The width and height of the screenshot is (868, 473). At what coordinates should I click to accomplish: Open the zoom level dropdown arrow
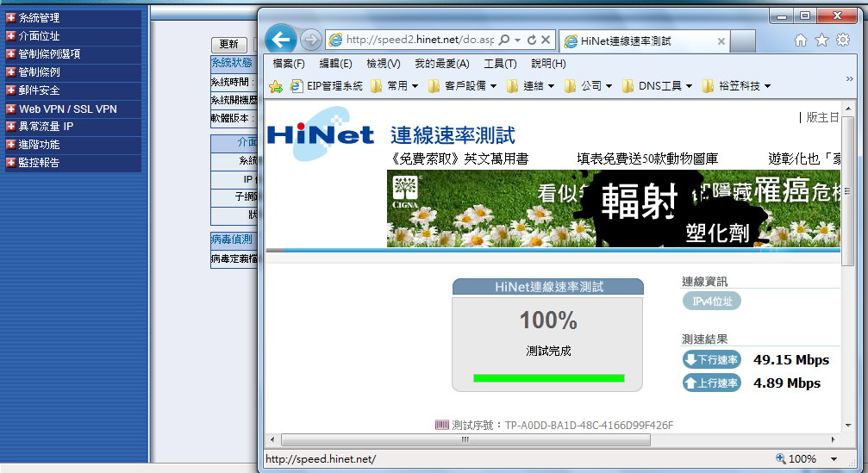pos(834,459)
